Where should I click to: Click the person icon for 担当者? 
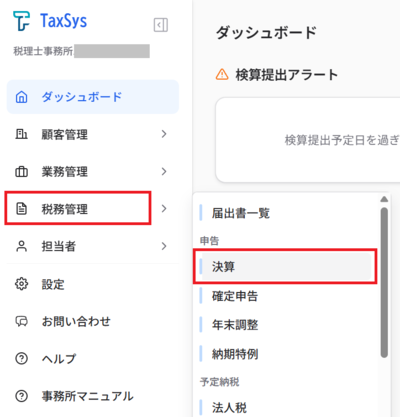click(x=22, y=246)
